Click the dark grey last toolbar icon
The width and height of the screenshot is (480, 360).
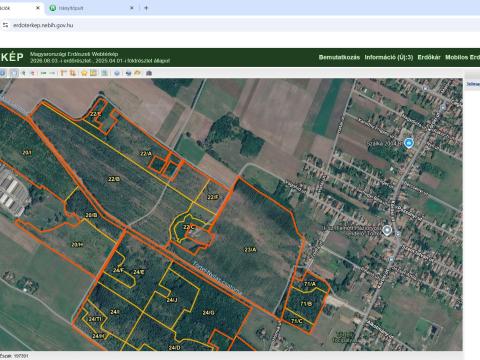pyautogui.click(x=149, y=73)
